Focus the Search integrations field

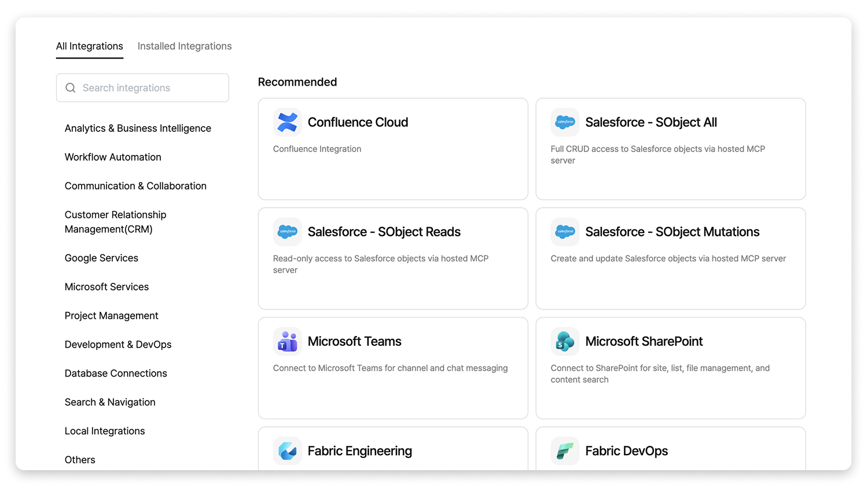(142, 88)
